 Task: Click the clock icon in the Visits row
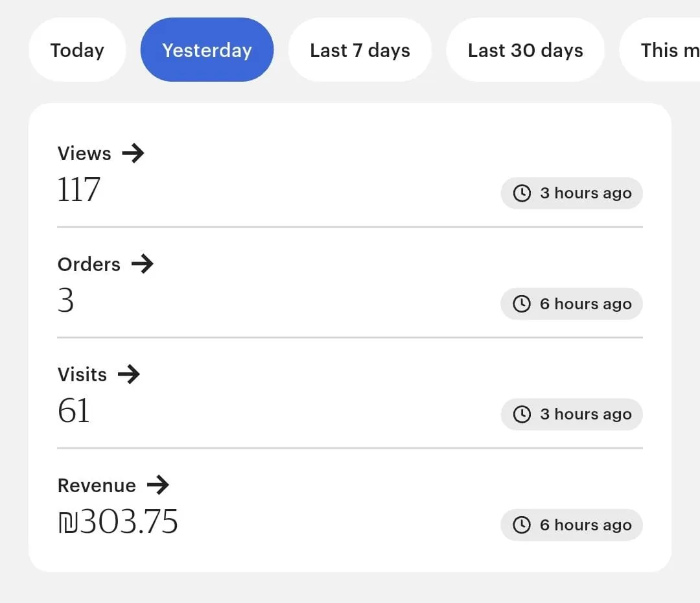522,414
